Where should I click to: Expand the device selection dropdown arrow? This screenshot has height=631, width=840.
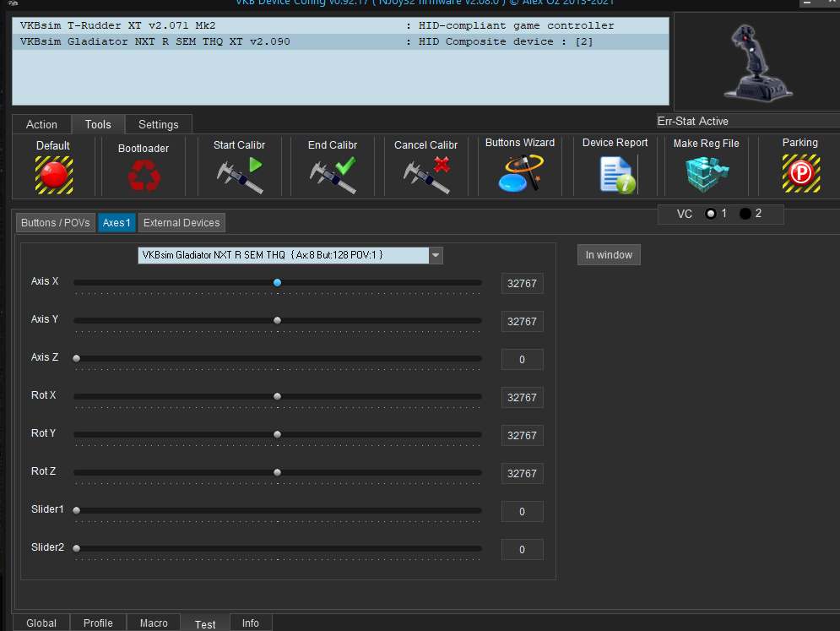click(x=436, y=255)
